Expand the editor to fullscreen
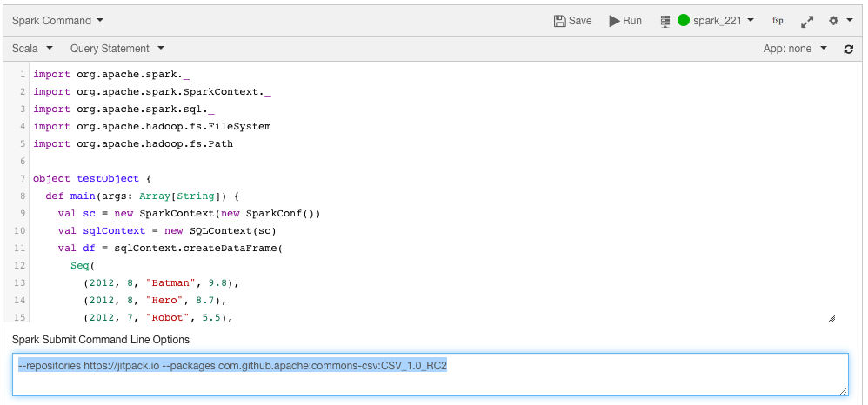This screenshot has height=405, width=868. click(x=807, y=22)
